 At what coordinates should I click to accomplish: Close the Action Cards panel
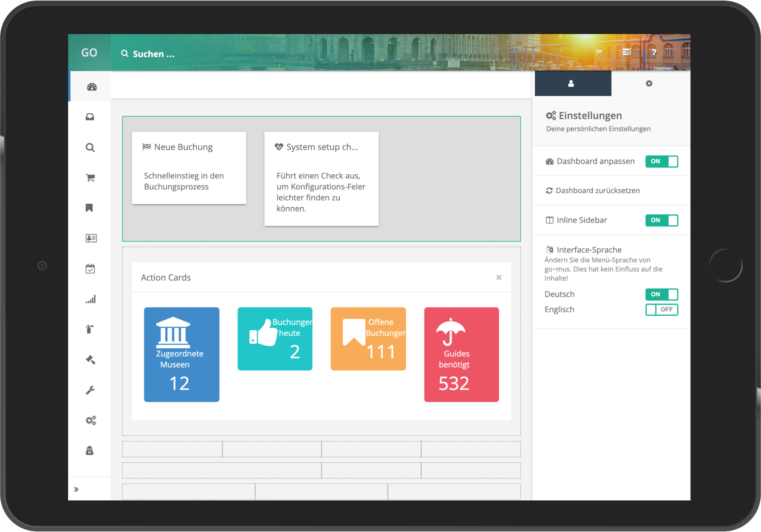[499, 277]
